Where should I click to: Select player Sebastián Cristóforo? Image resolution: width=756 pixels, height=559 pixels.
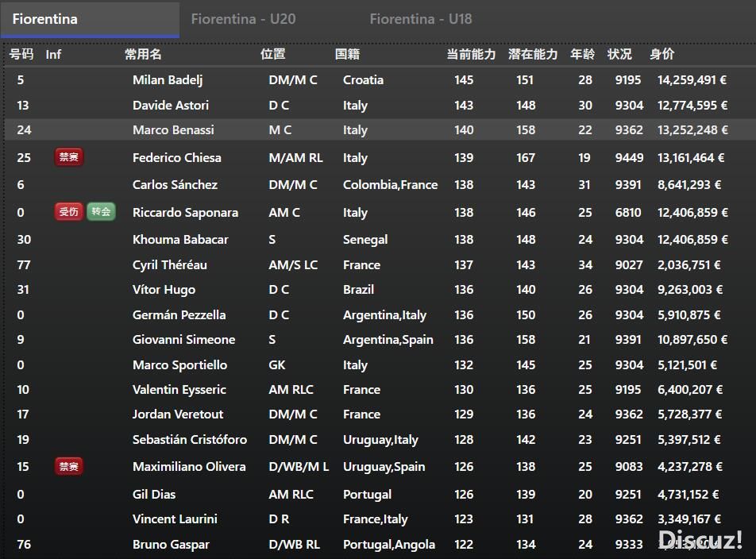(x=190, y=439)
